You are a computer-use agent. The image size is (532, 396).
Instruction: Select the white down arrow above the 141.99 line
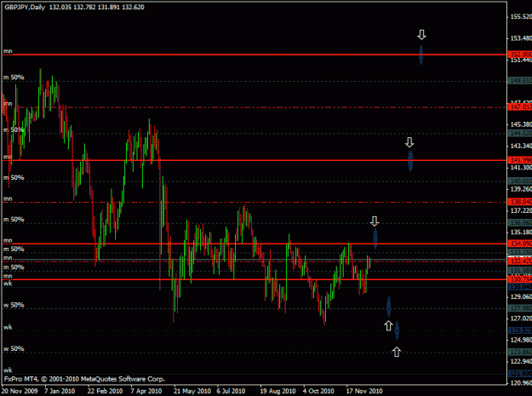coord(410,142)
